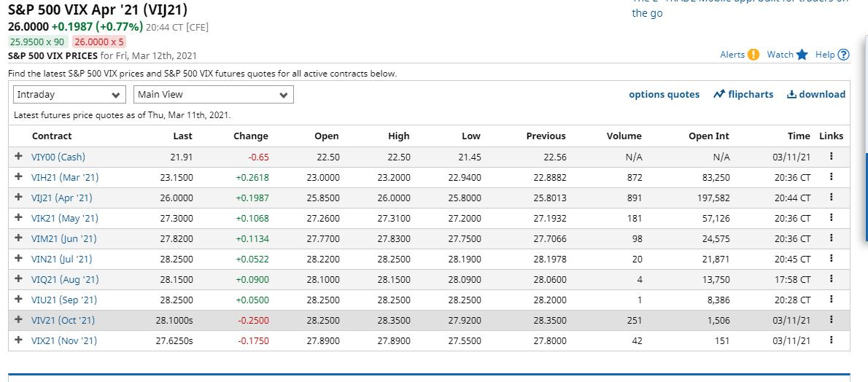868x382 pixels.
Task: Open links menu for VIU21 (Sep '21) row
Action: coord(831,300)
